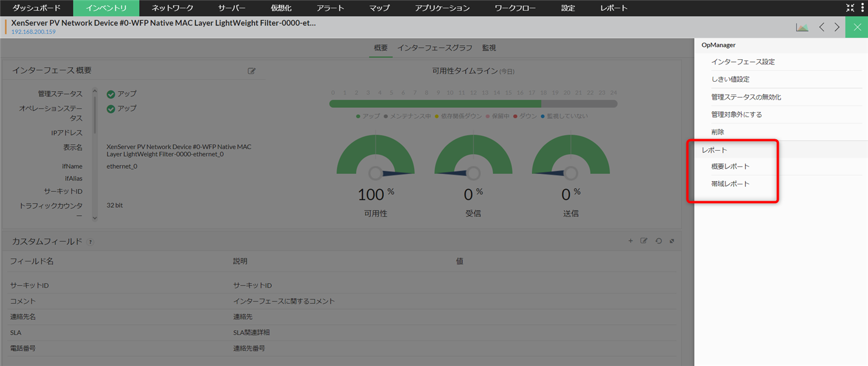Switch to the 概要 tab
The height and width of the screenshot is (366, 868).
click(381, 48)
